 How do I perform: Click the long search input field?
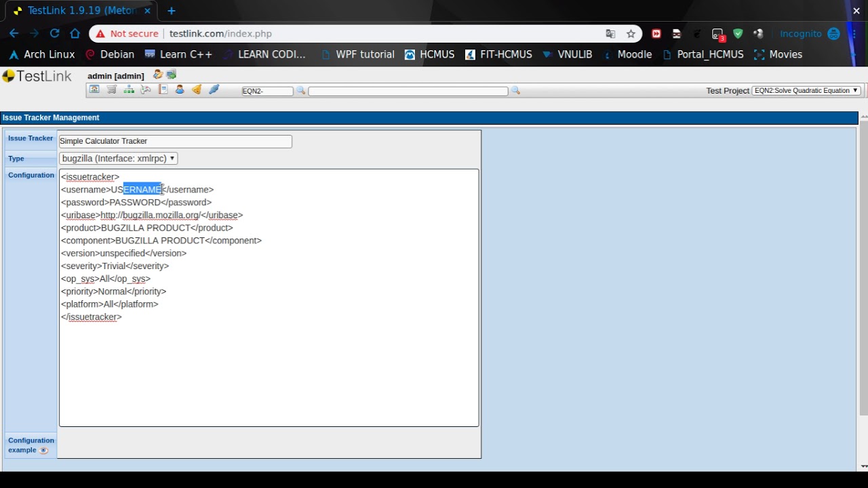pyautogui.click(x=408, y=91)
